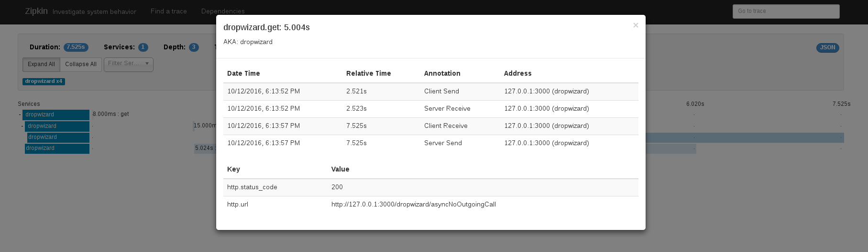This screenshot has width=868, height=252.
Task: Open the Filter Service dropdown
Action: click(x=129, y=64)
